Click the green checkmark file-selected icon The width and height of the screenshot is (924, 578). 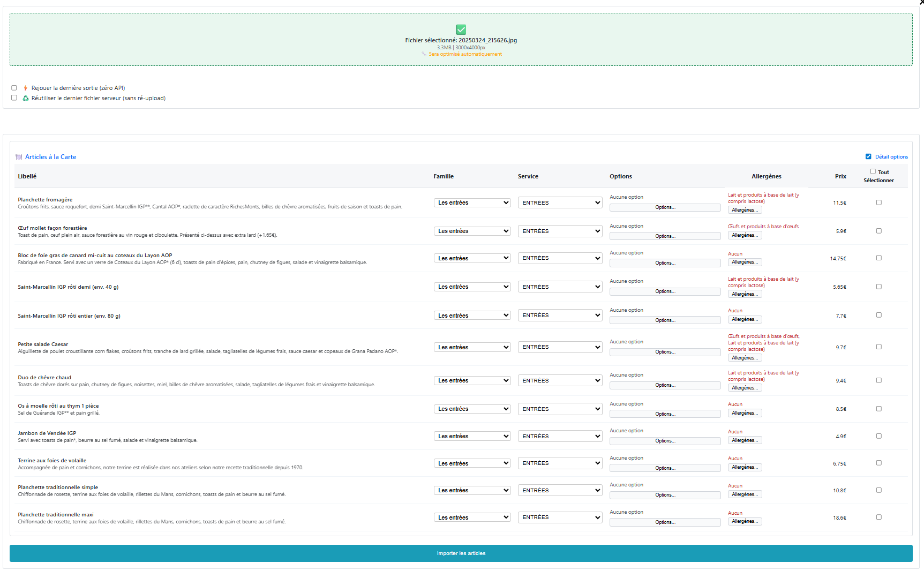coord(461,29)
